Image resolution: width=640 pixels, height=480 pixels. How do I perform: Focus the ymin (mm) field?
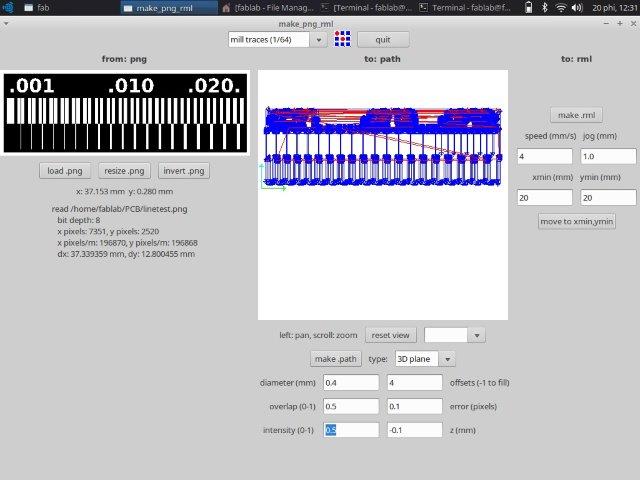point(608,198)
